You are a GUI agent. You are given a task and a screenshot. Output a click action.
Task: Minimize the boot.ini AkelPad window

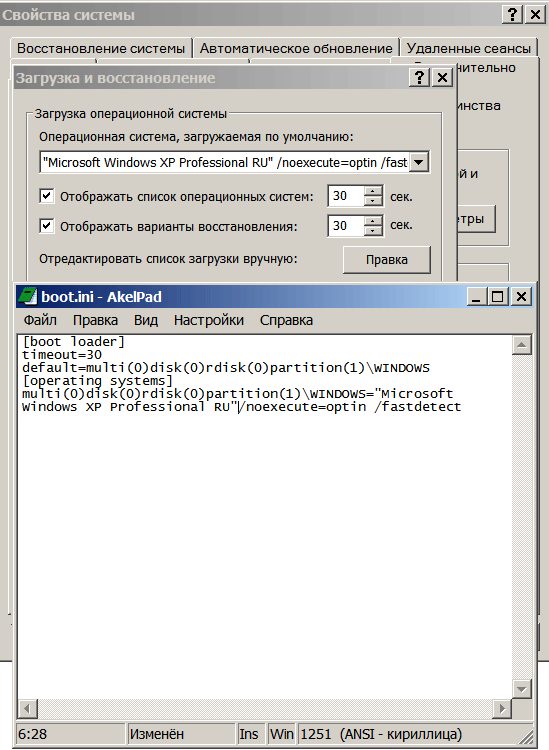476,297
